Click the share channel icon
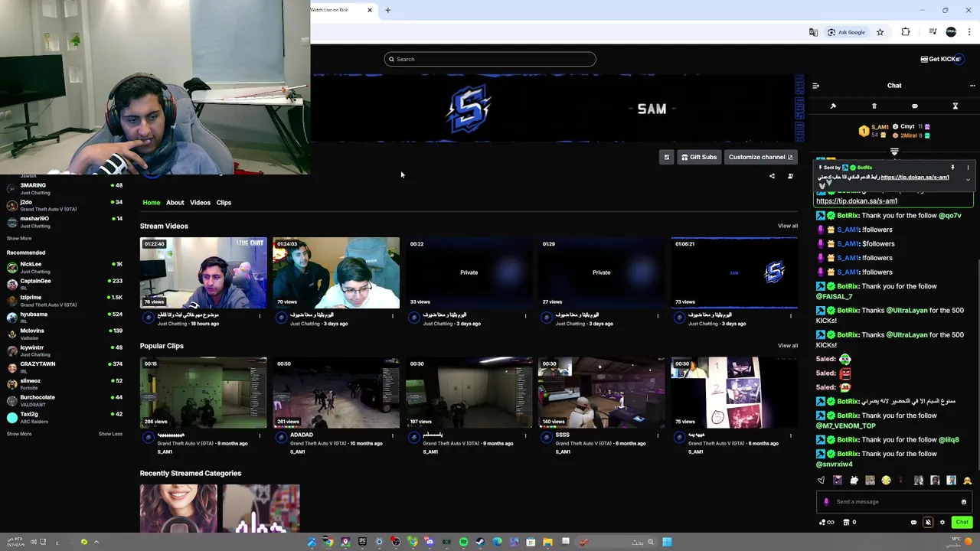This screenshot has width=980, height=551. [772, 176]
